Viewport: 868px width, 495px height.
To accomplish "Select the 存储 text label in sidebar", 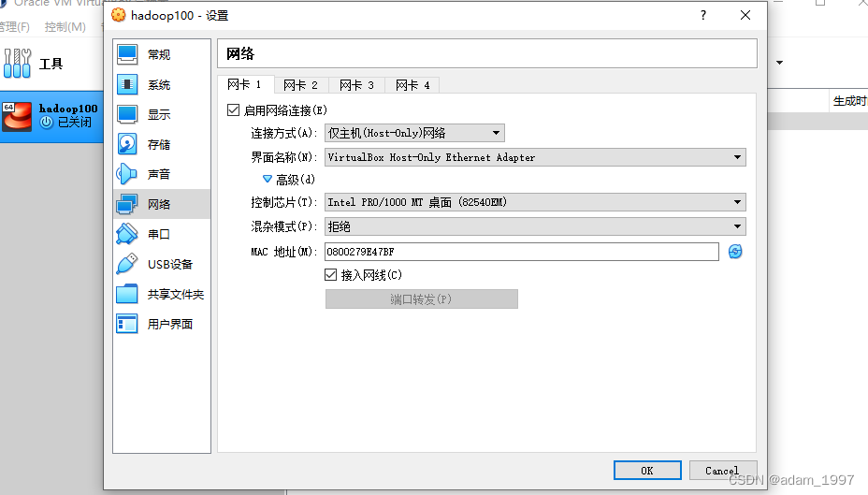I will click(159, 144).
